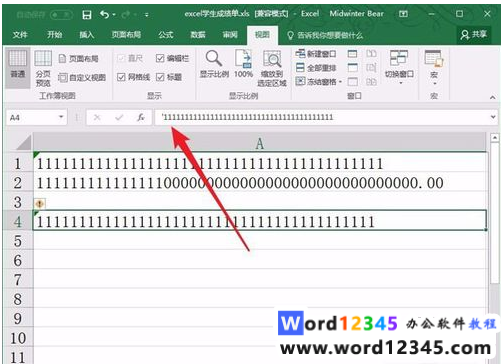Expand the formula bar chevron
The width and height of the screenshot is (501, 364).
coord(493,117)
